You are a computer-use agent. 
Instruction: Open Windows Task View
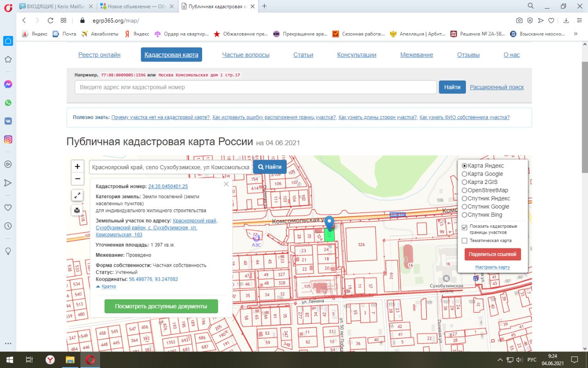29,360
